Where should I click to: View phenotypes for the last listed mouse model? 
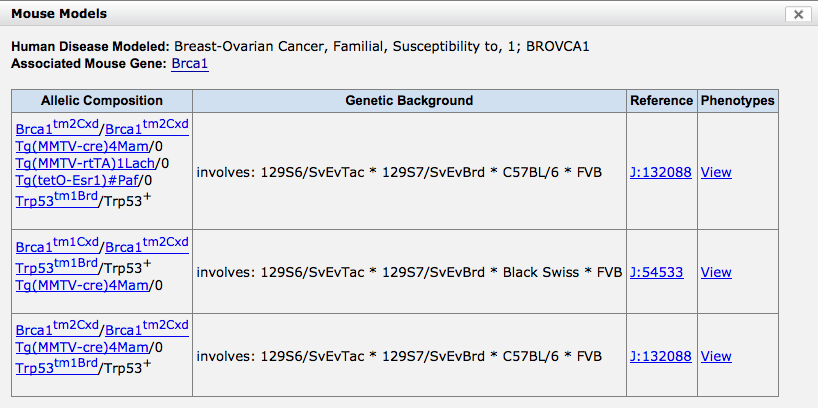[x=716, y=356]
